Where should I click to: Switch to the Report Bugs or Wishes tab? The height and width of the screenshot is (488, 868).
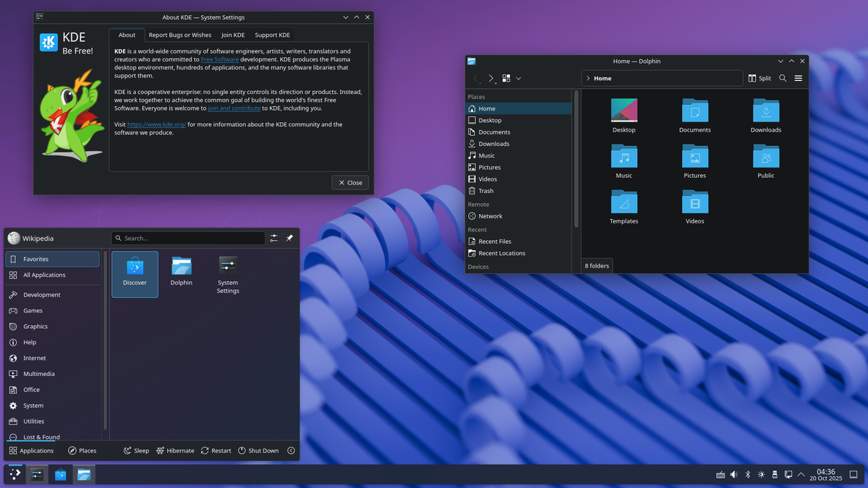[180, 35]
